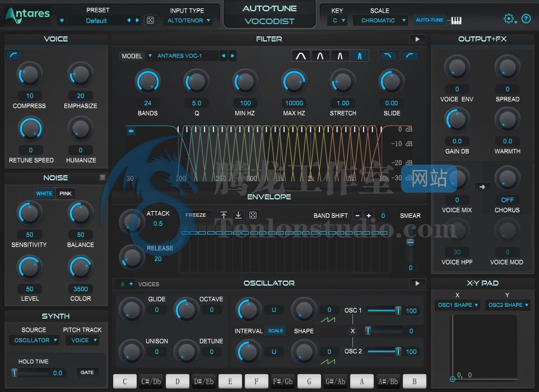Click the OSC 1 level slider
539x392 pixels.
point(384,311)
